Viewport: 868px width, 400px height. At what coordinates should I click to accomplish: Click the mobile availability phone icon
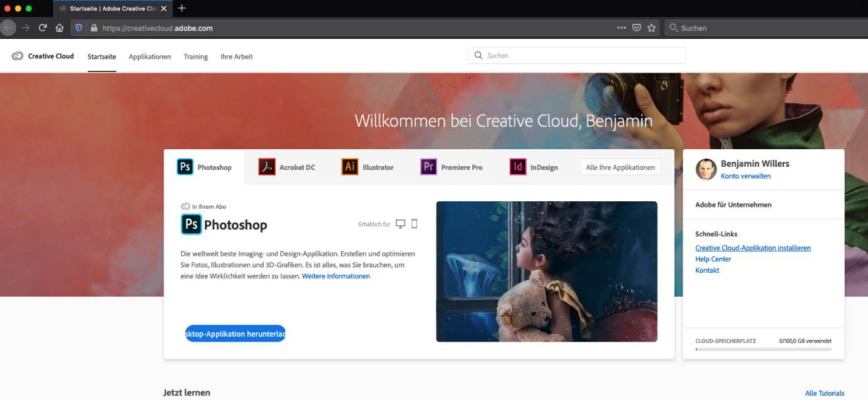click(414, 224)
